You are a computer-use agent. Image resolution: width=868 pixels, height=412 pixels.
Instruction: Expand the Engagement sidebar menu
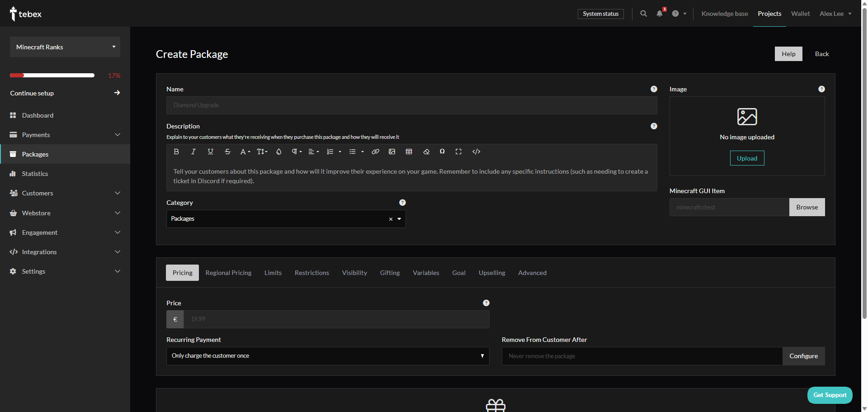point(118,232)
